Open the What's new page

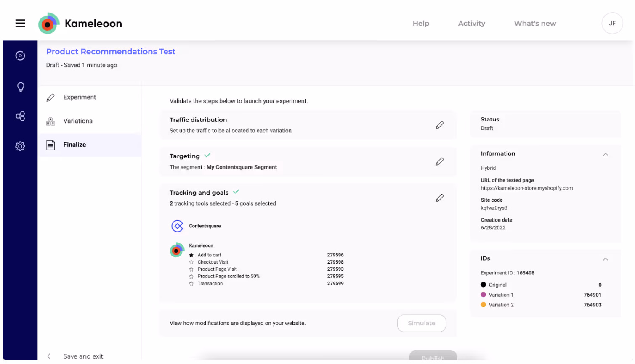coord(534,23)
